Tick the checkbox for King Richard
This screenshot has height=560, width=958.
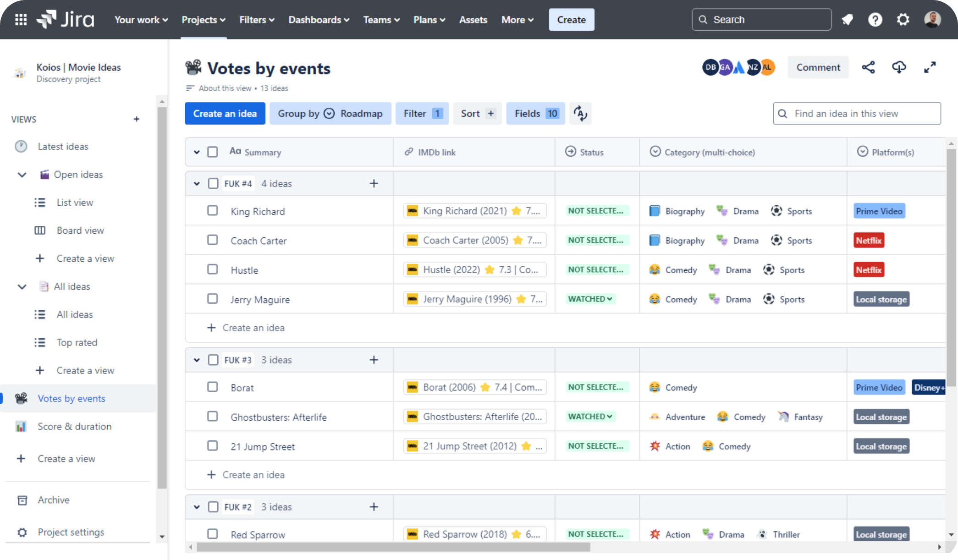tap(212, 211)
